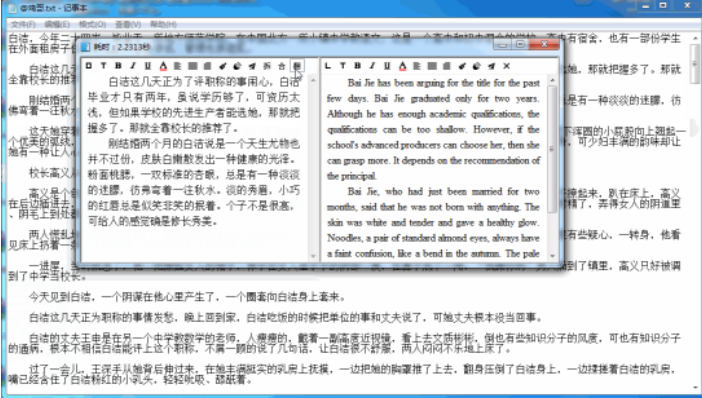
Task: Align text right in the right pane toolbar
Action: pos(447,66)
